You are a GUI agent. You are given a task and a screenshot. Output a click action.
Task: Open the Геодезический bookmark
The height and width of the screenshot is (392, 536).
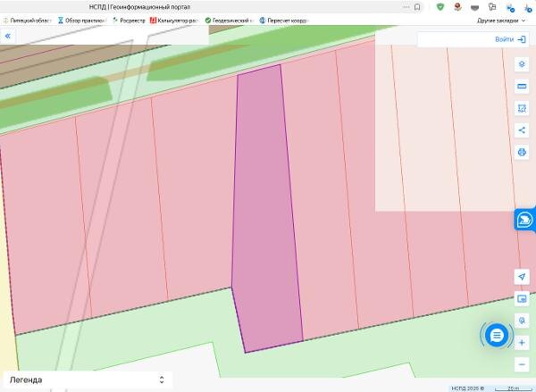click(229, 21)
